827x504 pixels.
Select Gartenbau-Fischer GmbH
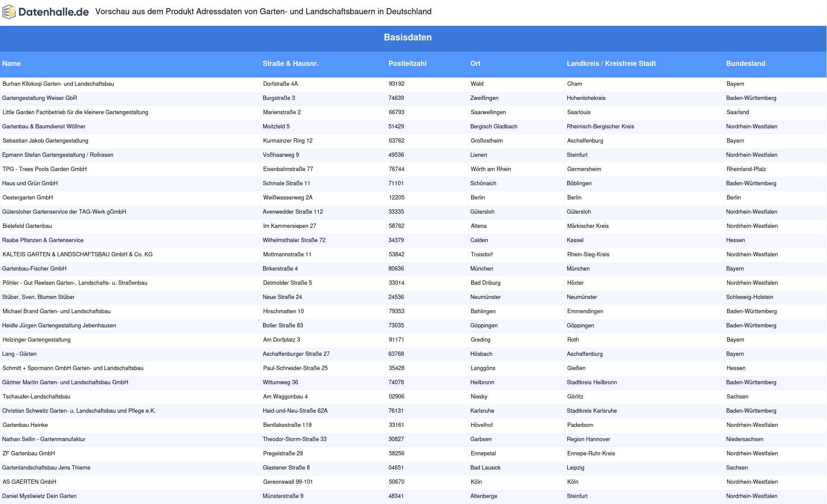(x=34, y=269)
